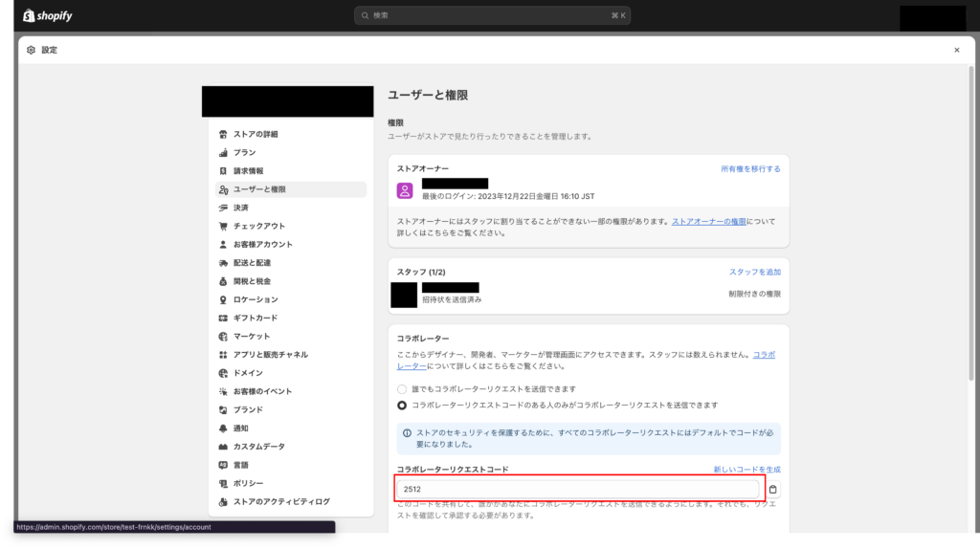Click the ストアのアクティビティログ icon
The width and height of the screenshot is (980, 549).
pos(223,502)
